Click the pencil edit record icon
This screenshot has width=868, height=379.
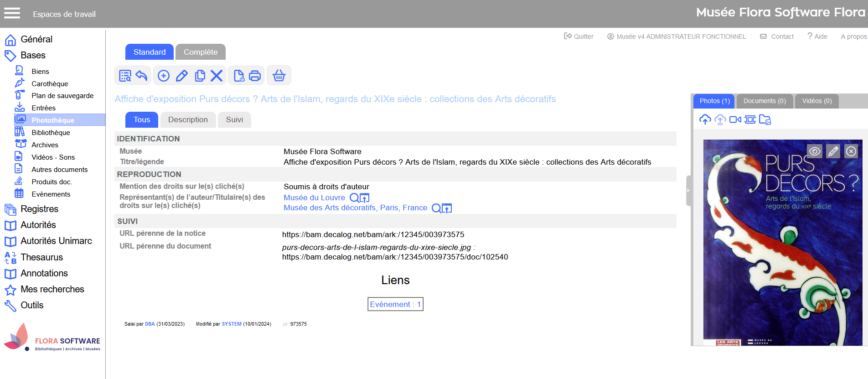point(182,76)
